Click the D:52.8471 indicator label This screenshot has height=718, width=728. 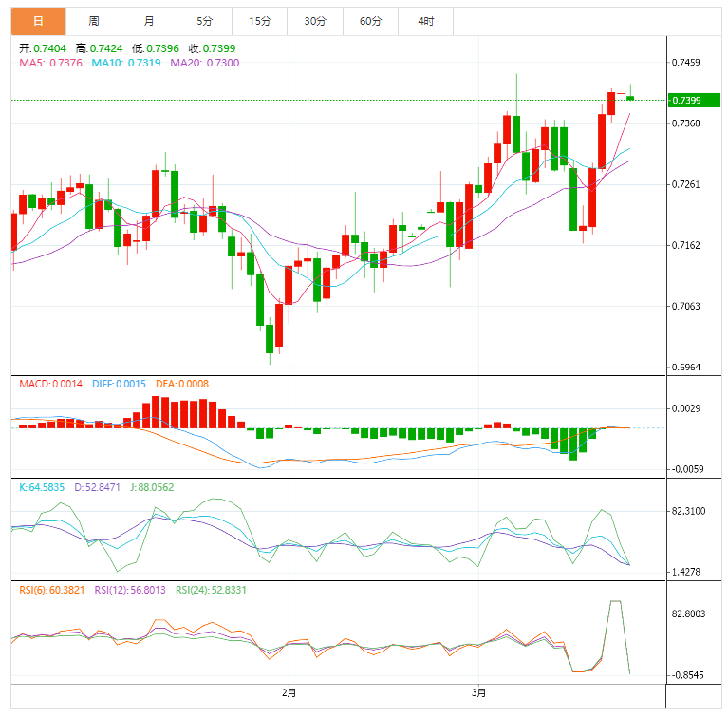click(x=97, y=487)
